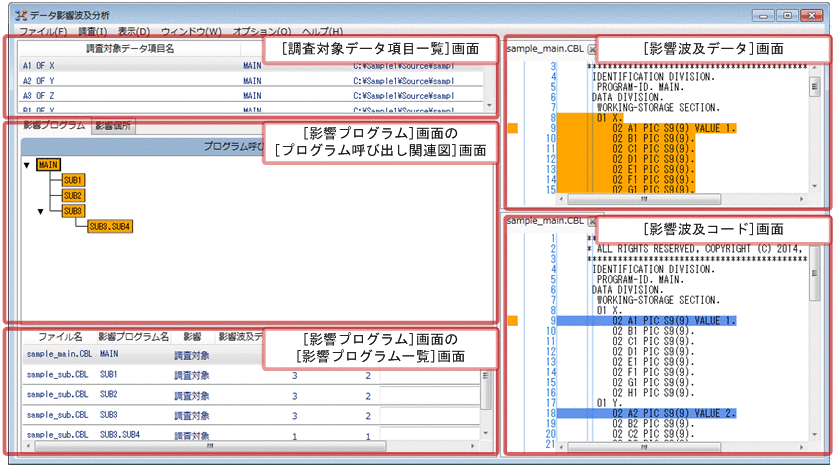The image size is (835, 468).
Task: Select the SUB1 row in program list
Action: pyautogui.click(x=251, y=375)
